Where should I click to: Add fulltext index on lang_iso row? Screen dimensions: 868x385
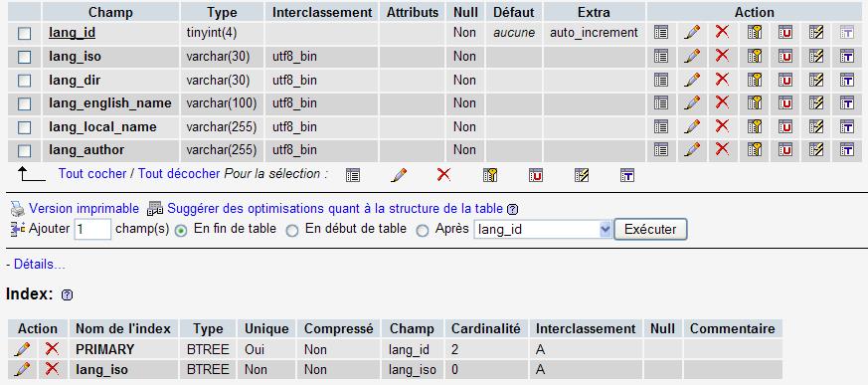pos(846,56)
